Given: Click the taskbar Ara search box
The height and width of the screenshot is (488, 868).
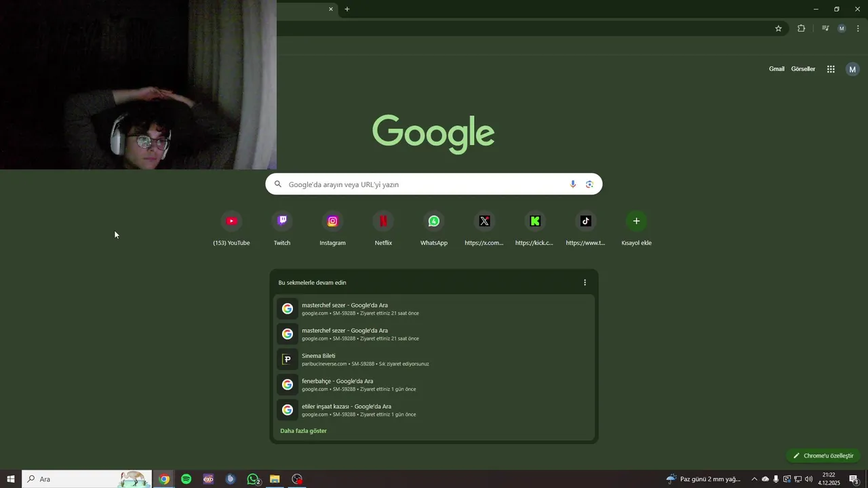Looking at the screenshot, I should tap(87, 479).
